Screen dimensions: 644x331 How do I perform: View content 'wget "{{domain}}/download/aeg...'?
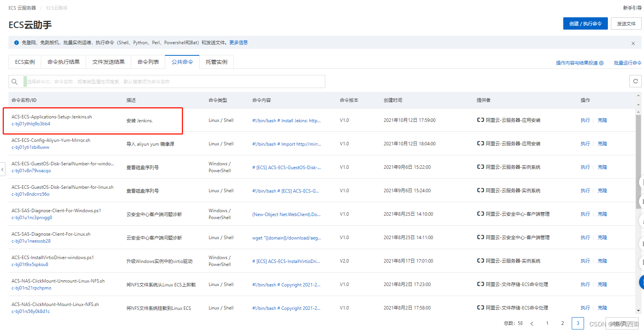pos(286,238)
